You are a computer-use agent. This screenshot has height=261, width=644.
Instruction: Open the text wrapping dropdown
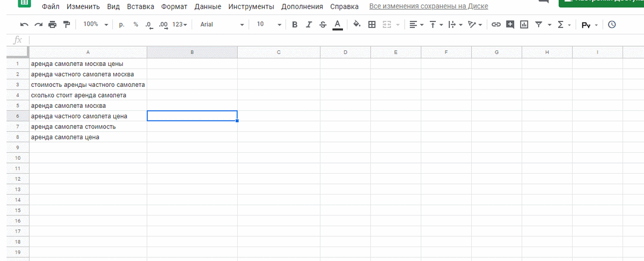[455, 25]
